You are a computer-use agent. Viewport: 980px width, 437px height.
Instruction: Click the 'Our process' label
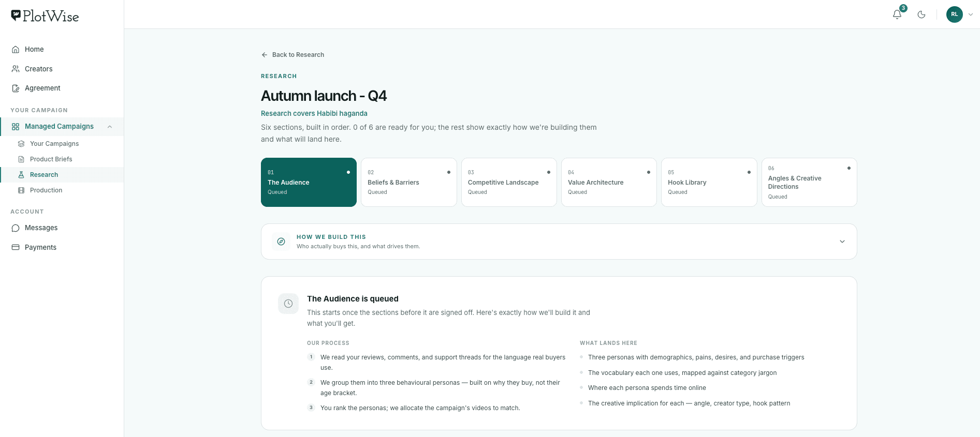click(x=328, y=343)
